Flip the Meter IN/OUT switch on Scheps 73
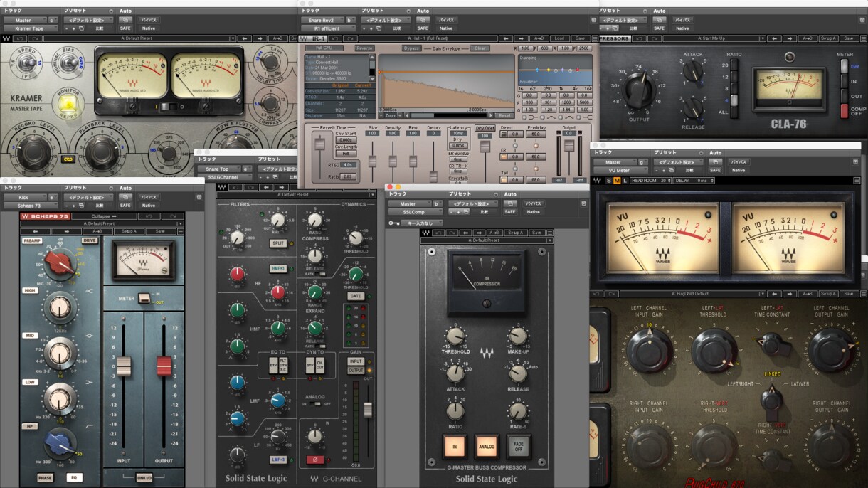 coord(144,299)
